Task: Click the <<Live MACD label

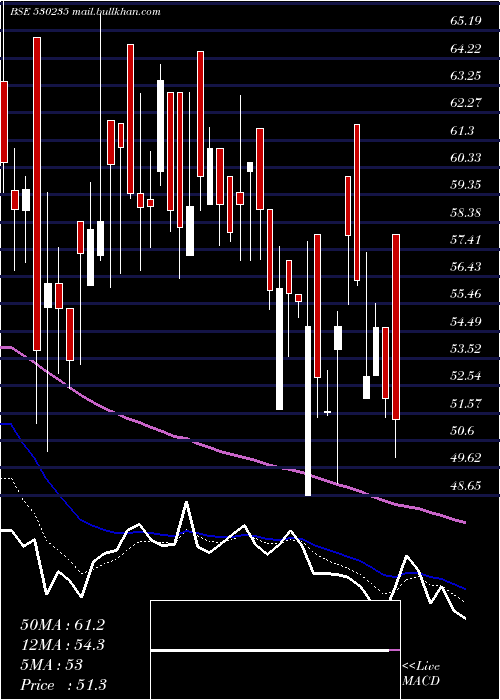Action: 421,673
